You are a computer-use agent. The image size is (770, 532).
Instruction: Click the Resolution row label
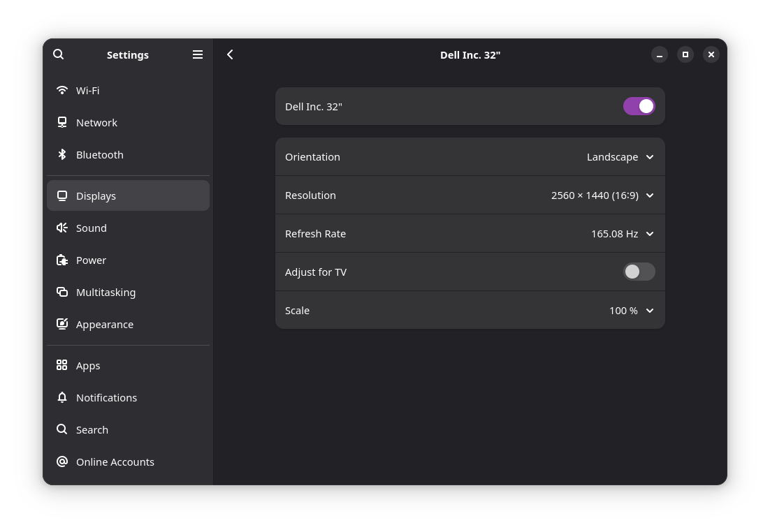[310, 195]
